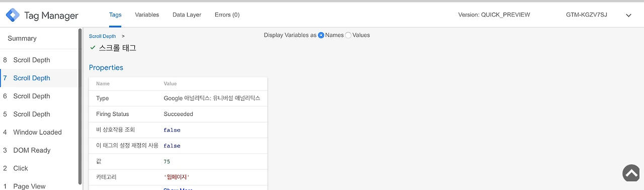644x190 pixels.
Task: Click the sidebar vertical scrollbar
Action: click(x=80, y=106)
